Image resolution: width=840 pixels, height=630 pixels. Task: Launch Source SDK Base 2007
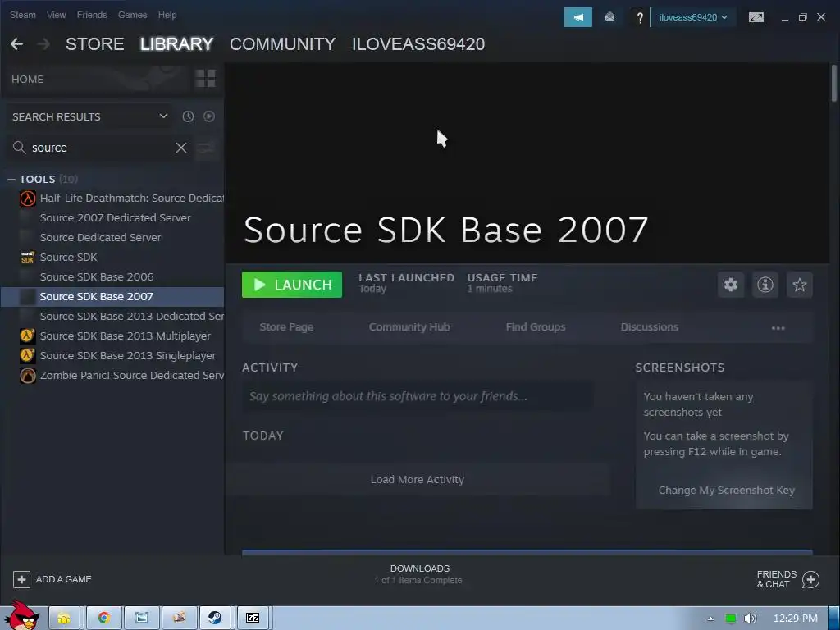pos(292,285)
